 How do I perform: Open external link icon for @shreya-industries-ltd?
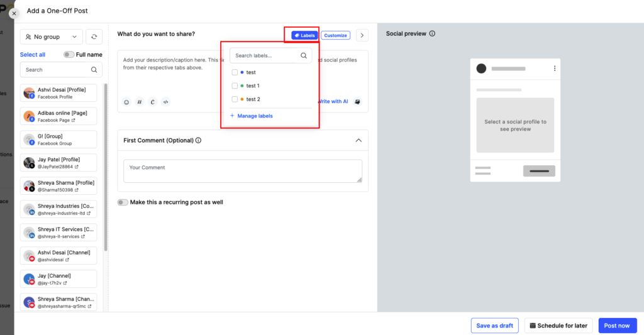tap(88, 213)
